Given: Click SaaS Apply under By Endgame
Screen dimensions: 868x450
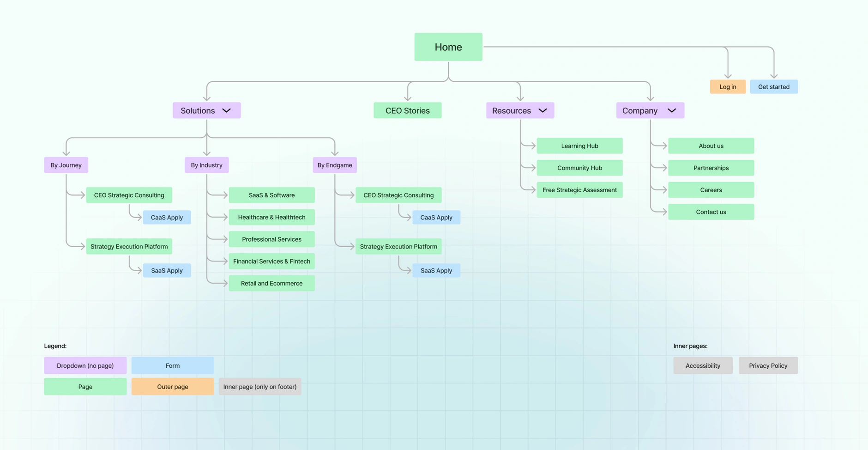Looking at the screenshot, I should [436, 270].
